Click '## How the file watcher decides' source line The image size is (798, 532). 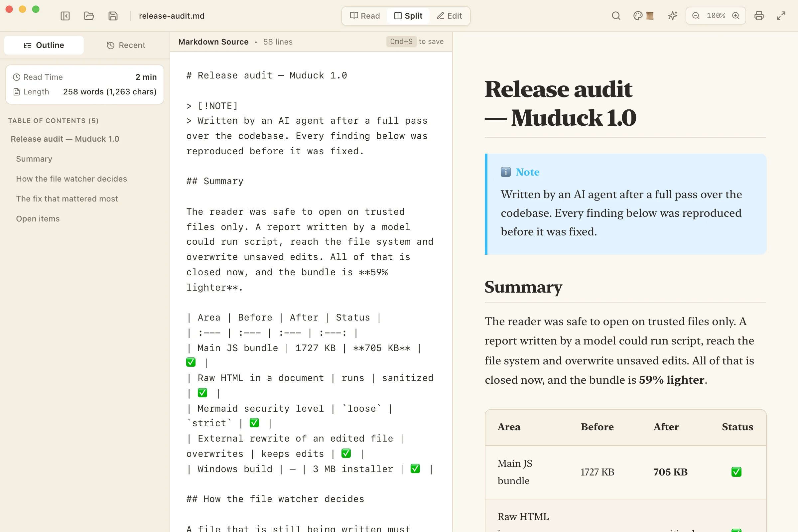pos(275,499)
